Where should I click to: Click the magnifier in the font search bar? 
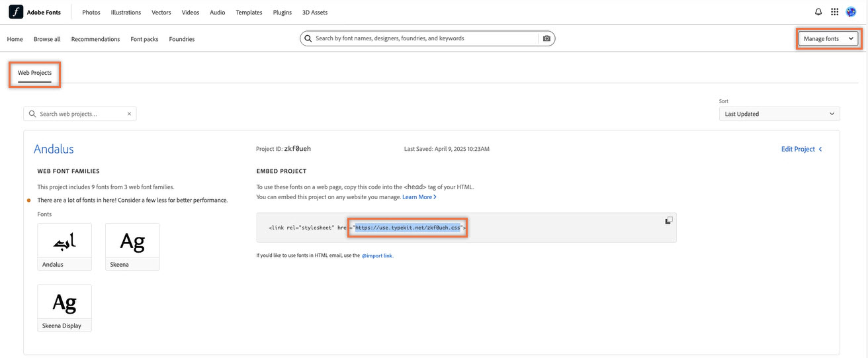pos(308,38)
